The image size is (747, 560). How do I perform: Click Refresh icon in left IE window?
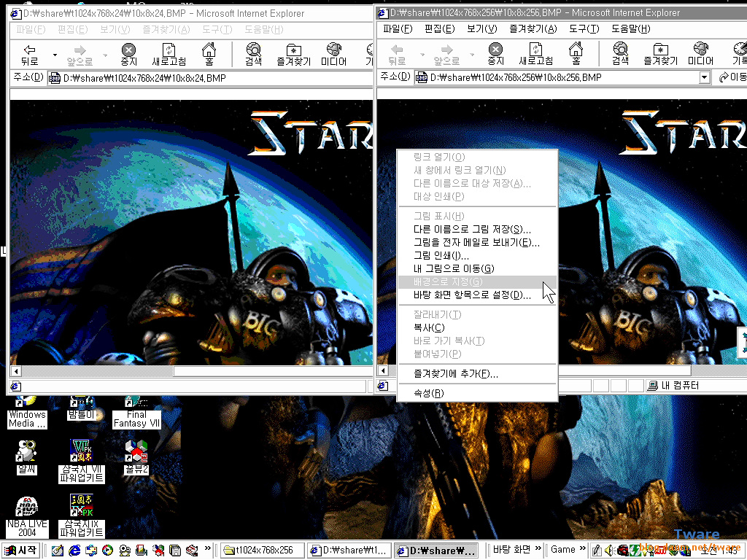169,55
